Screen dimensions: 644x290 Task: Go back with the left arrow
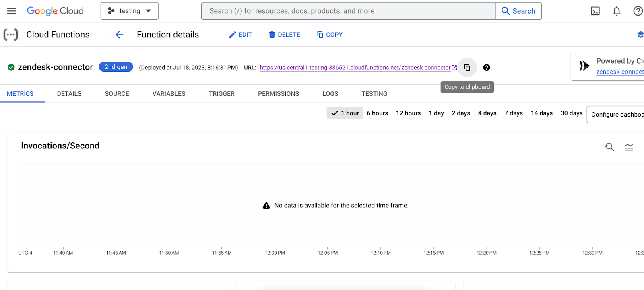coord(119,35)
